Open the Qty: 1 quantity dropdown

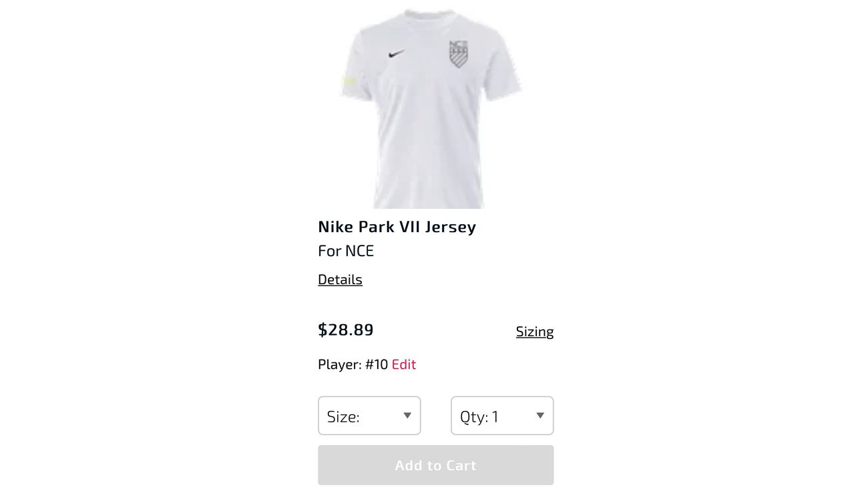point(502,416)
